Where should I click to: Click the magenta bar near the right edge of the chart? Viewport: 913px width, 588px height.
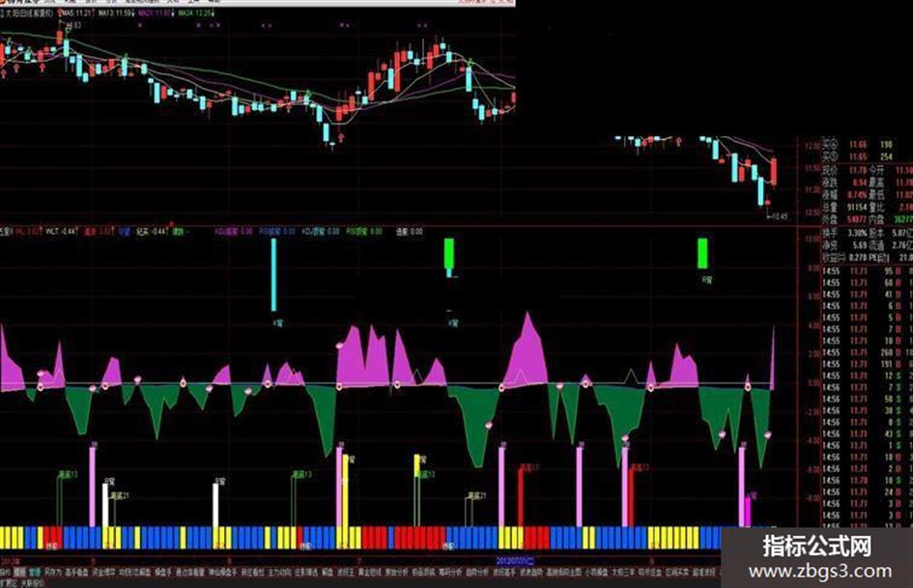[748, 511]
